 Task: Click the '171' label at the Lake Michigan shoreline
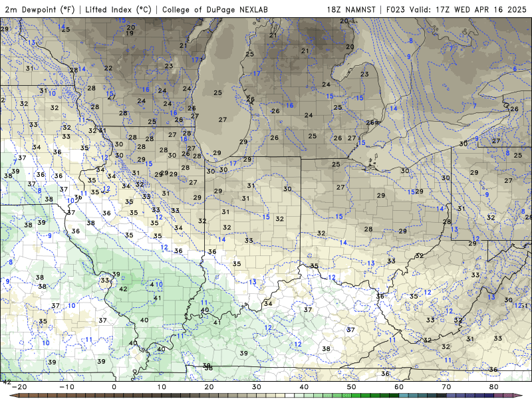click(197, 60)
